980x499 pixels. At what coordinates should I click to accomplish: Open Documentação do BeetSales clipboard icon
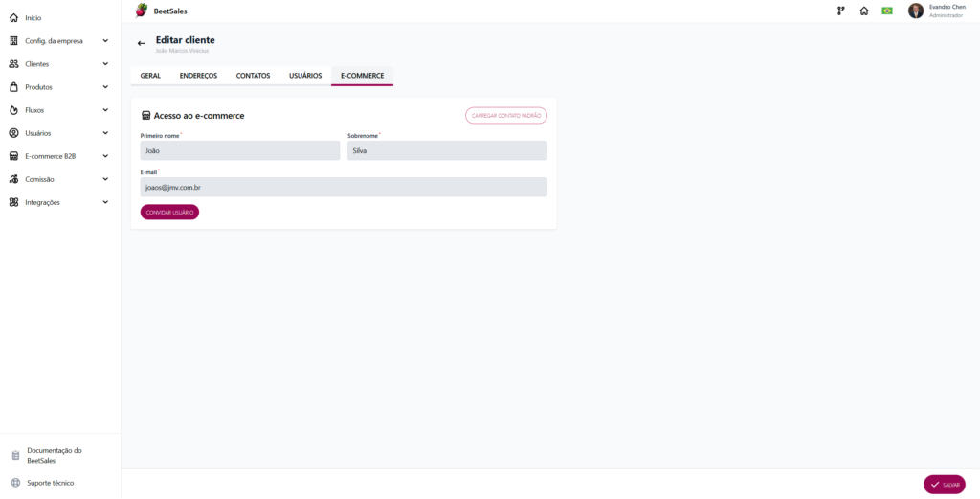point(15,455)
